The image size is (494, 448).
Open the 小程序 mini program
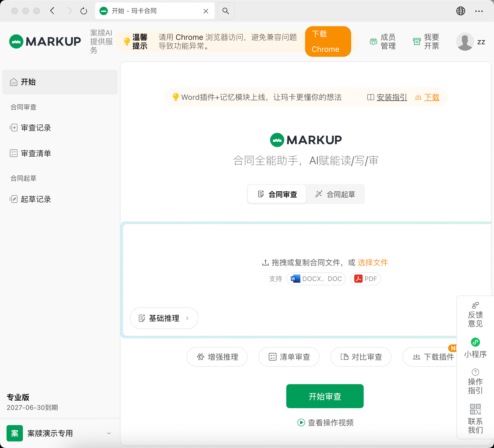pos(475,348)
